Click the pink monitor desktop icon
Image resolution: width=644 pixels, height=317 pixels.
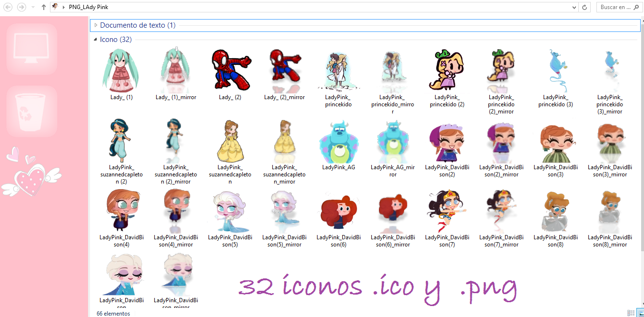click(31, 49)
